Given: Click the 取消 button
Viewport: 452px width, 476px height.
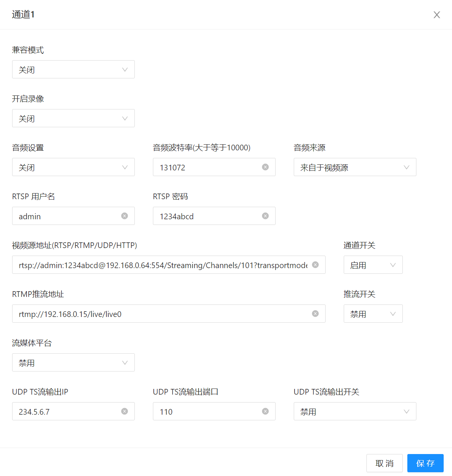Looking at the screenshot, I should click(385, 463).
